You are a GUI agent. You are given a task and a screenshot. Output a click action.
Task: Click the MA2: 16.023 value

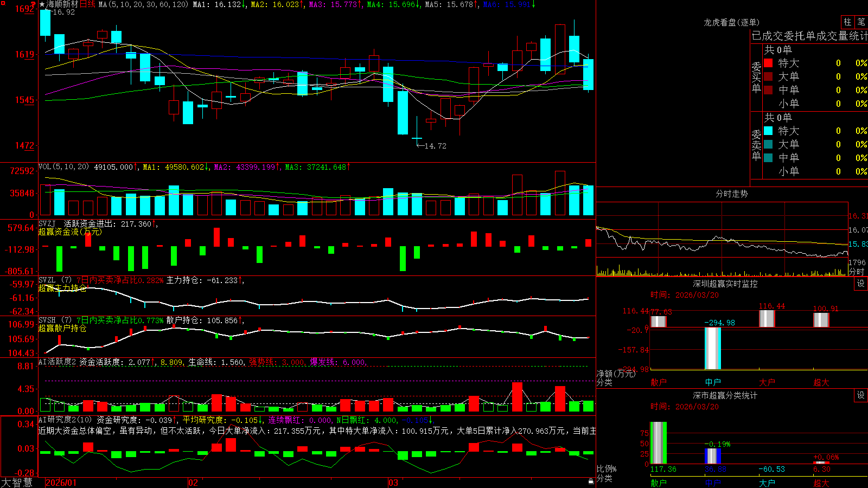click(277, 4)
